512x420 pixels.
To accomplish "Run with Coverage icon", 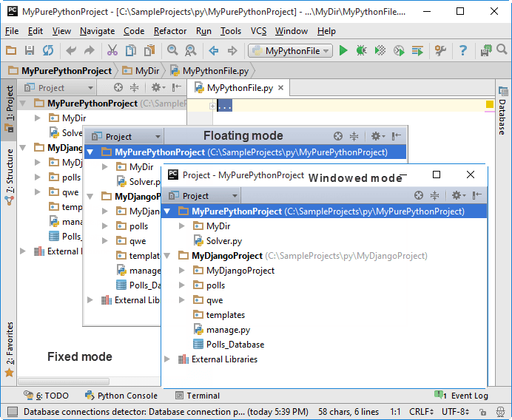I will (x=380, y=50).
